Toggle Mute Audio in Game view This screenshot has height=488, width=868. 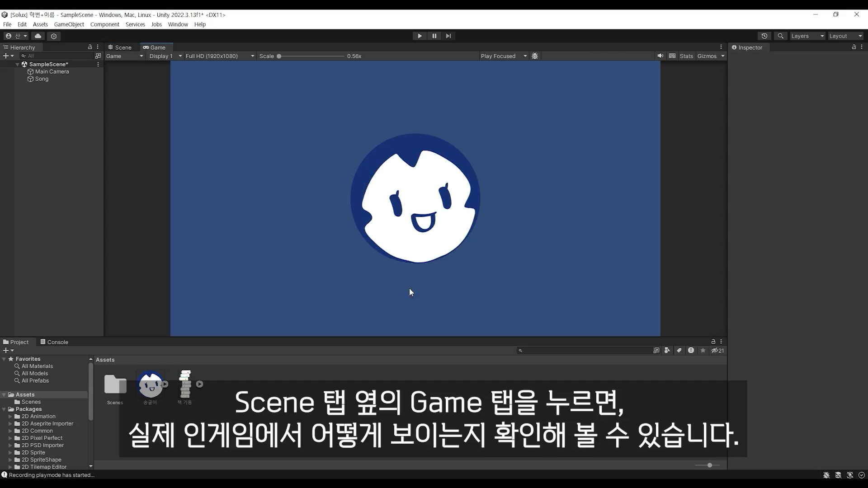(660, 56)
